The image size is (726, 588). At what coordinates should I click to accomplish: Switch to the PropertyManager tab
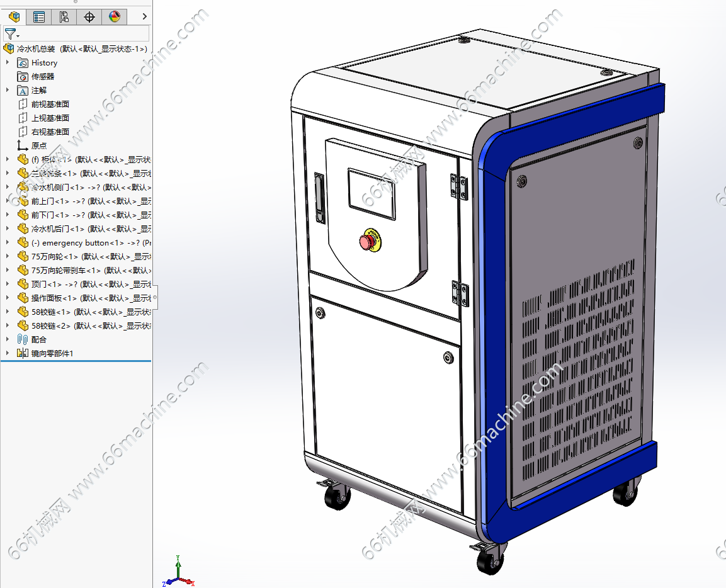[x=39, y=17]
